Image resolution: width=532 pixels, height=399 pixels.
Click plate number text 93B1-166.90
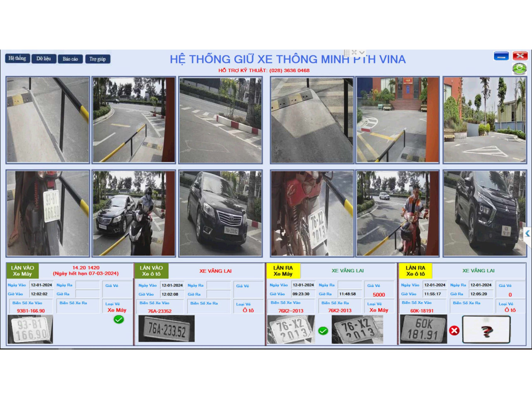click(x=31, y=311)
